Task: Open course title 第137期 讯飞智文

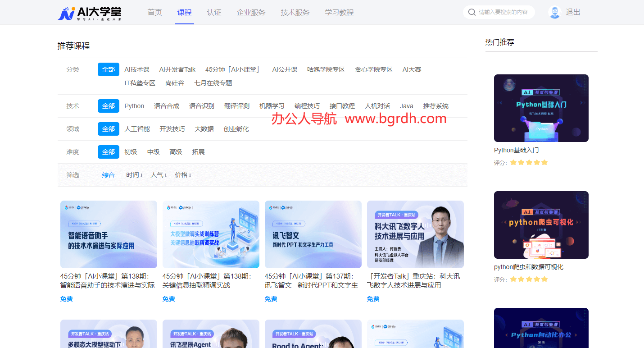Action: [312, 281]
